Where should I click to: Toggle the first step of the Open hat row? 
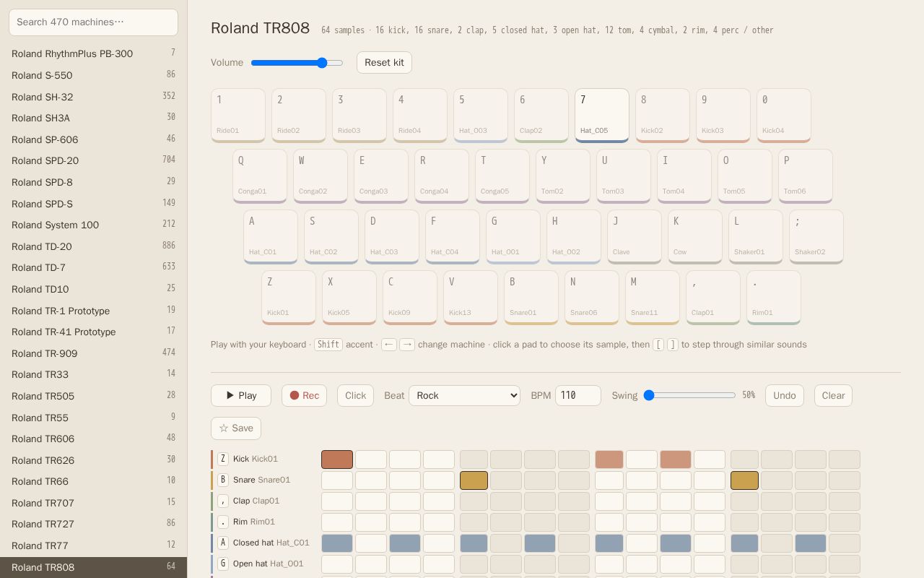(337, 564)
